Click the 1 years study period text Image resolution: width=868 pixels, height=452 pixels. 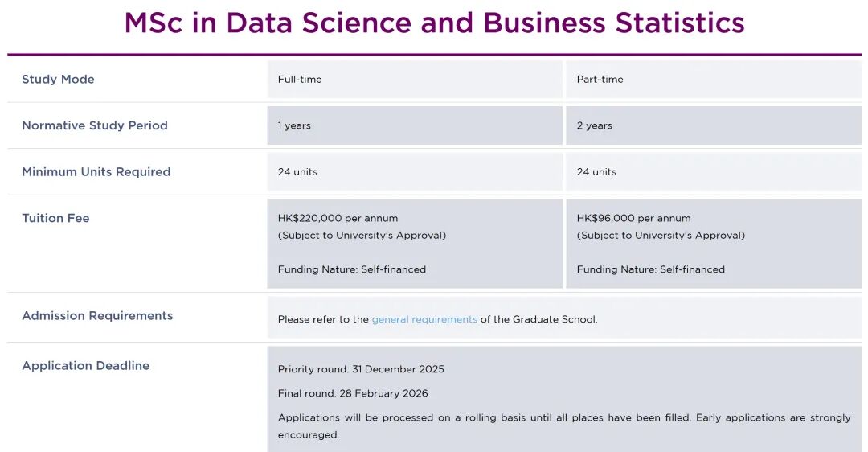[295, 125]
